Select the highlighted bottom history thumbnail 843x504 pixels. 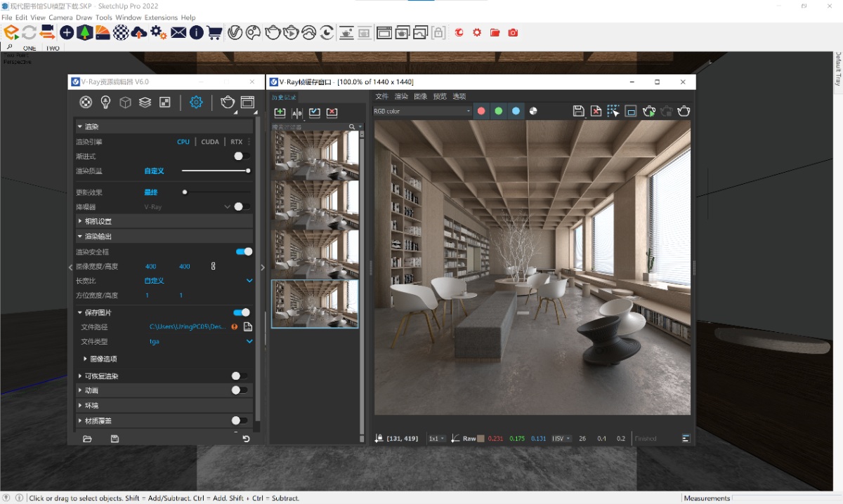pos(315,304)
